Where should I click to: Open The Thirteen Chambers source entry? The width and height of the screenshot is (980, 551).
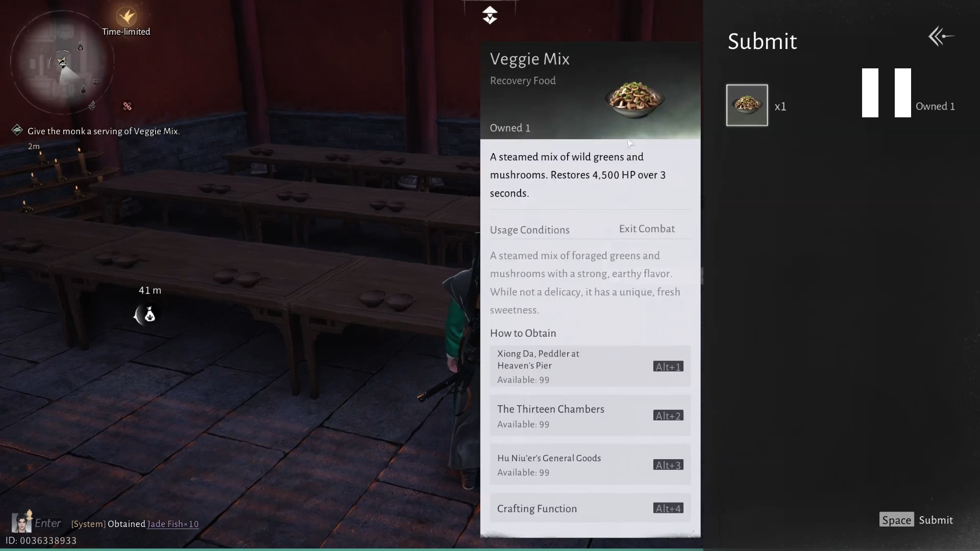tap(590, 415)
